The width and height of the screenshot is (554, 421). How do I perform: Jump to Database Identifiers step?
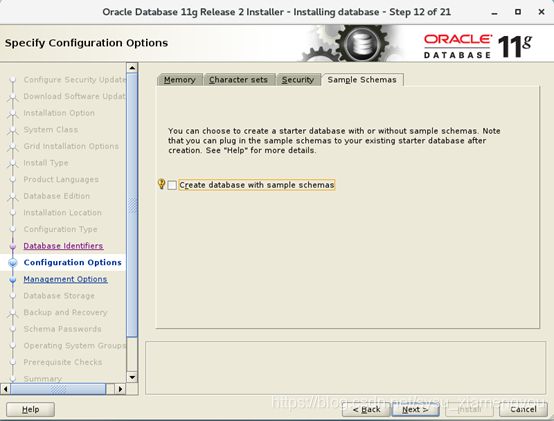click(x=63, y=246)
